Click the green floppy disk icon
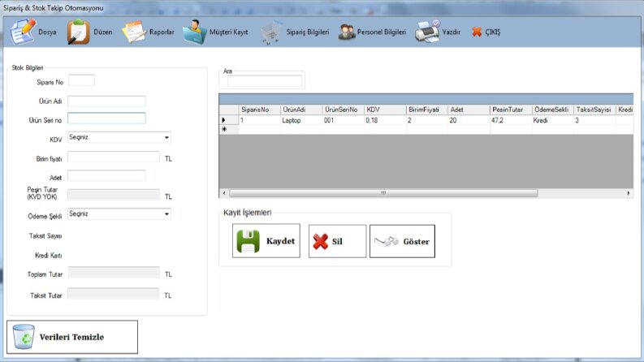 click(248, 241)
